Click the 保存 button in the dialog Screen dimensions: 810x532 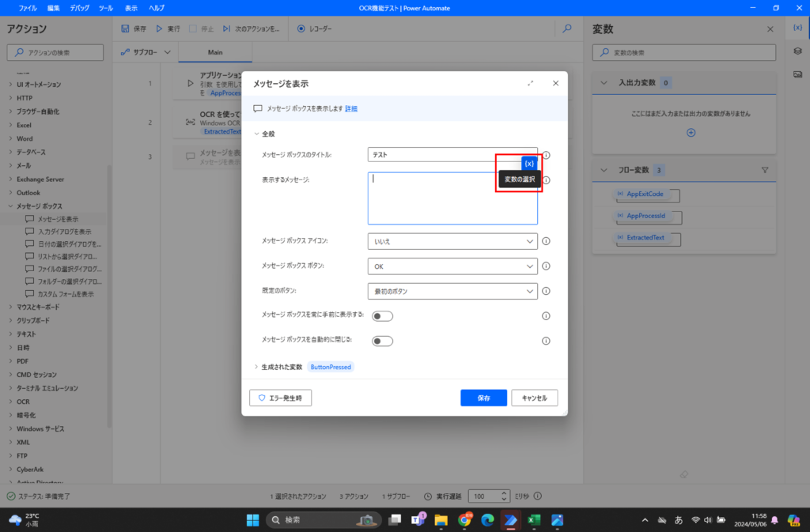pyautogui.click(x=483, y=398)
